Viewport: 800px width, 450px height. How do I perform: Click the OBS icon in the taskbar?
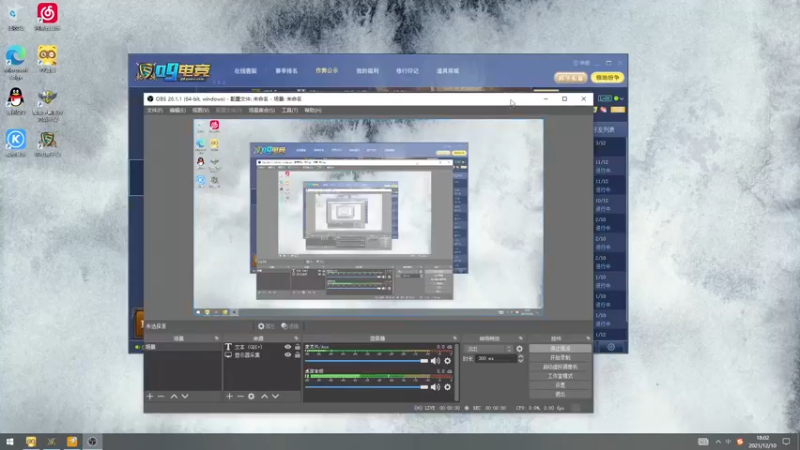(92, 442)
